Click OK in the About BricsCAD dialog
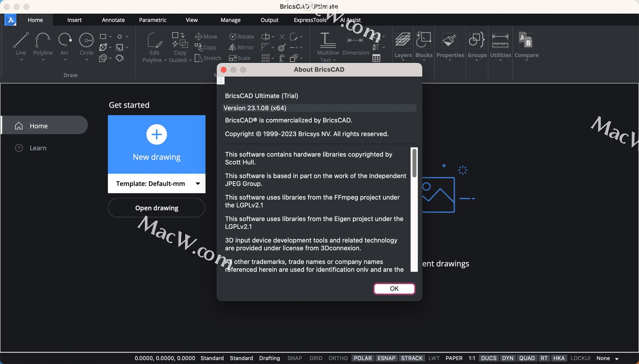The width and height of the screenshot is (639, 364). pyautogui.click(x=394, y=289)
